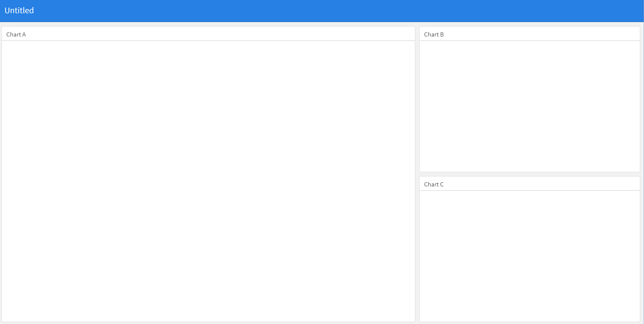Click inside the empty Chart B body
The width and height of the screenshot is (644, 324).
(530, 106)
